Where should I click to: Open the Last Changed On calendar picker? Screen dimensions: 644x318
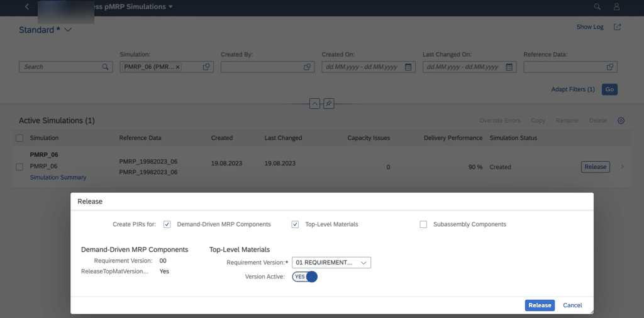[x=509, y=67]
